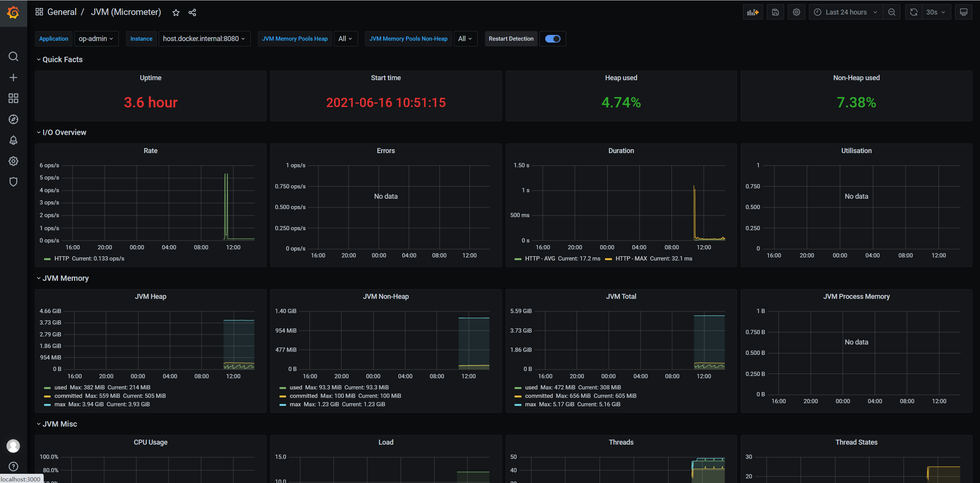Open the JVM Non-Heap panel title menu

386,297
